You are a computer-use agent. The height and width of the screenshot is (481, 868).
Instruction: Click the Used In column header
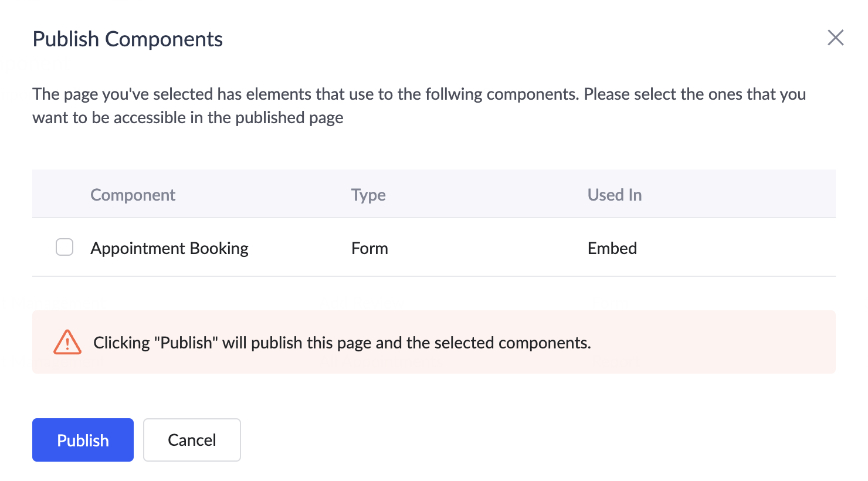click(614, 195)
